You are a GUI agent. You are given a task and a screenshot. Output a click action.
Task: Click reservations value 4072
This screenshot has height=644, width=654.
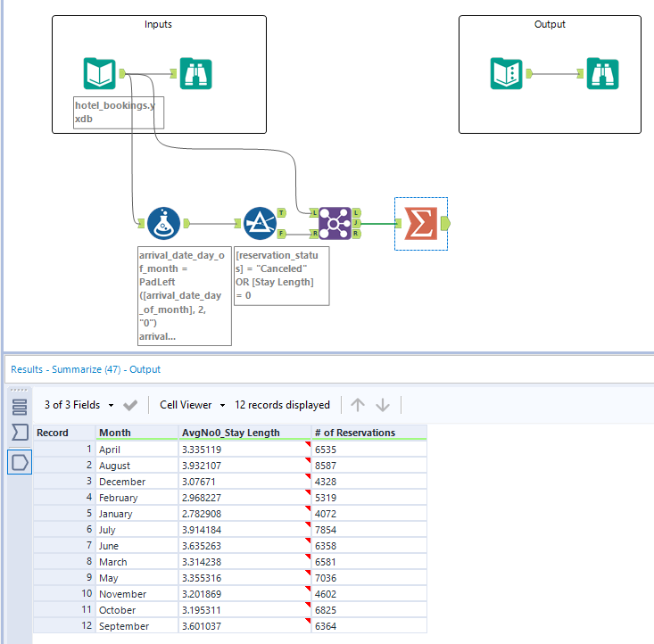(369, 514)
